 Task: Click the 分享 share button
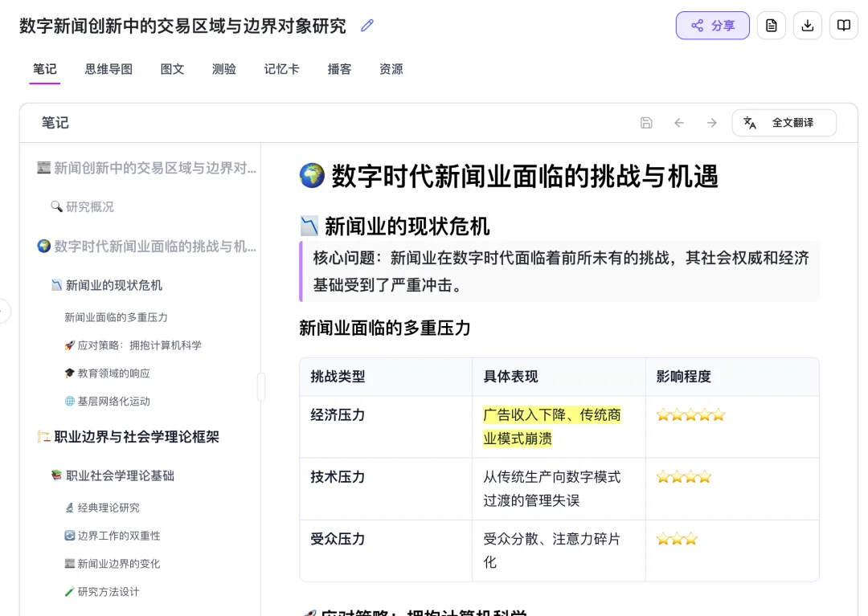click(712, 25)
